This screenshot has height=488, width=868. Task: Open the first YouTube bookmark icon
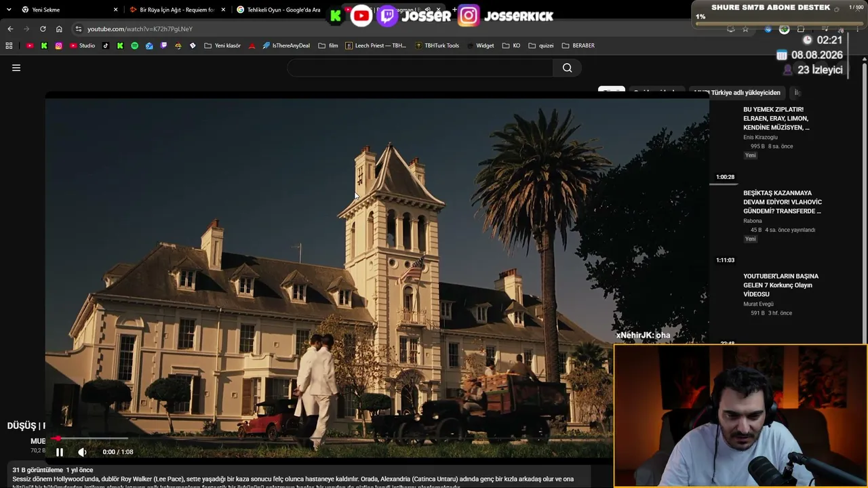point(30,45)
